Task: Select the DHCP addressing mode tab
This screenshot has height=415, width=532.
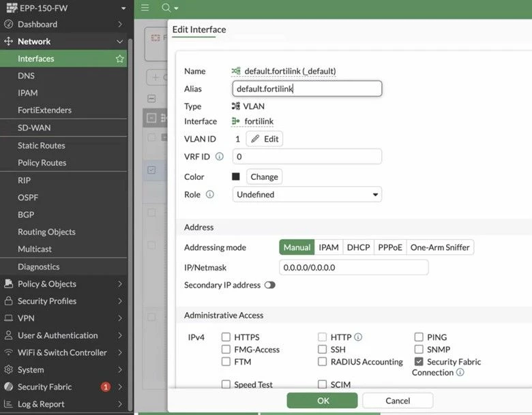Action: click(358, 247)
